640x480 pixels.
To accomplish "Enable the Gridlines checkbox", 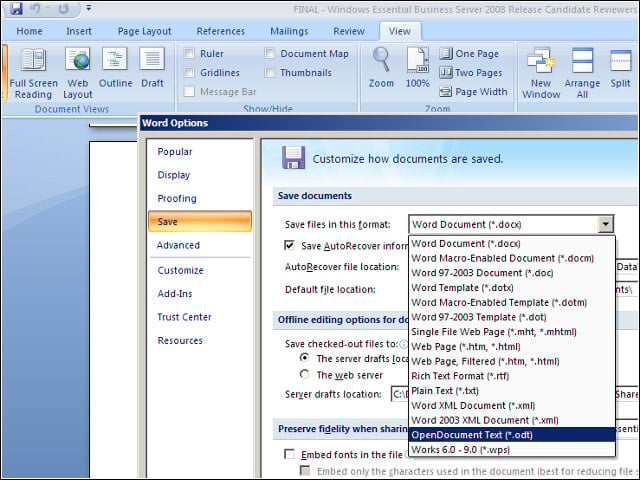I will tap(189, 73).
